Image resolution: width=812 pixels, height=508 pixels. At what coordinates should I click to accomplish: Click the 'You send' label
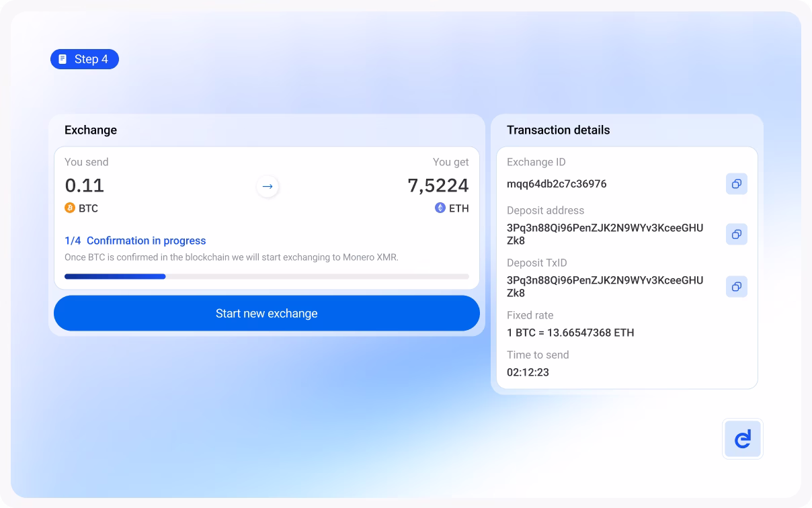pyautogui.click(x=86, y=162)
